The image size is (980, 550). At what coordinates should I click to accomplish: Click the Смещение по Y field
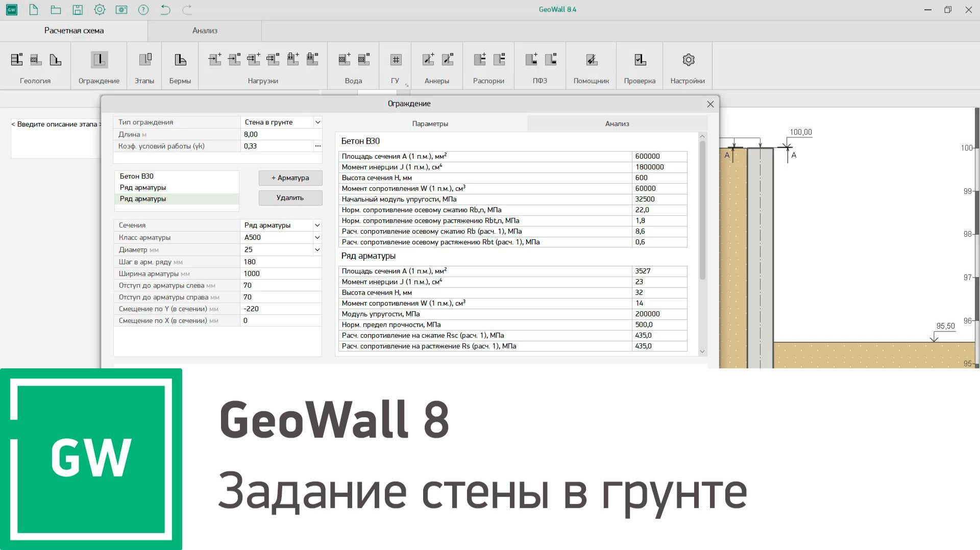(x=281, y=309)
